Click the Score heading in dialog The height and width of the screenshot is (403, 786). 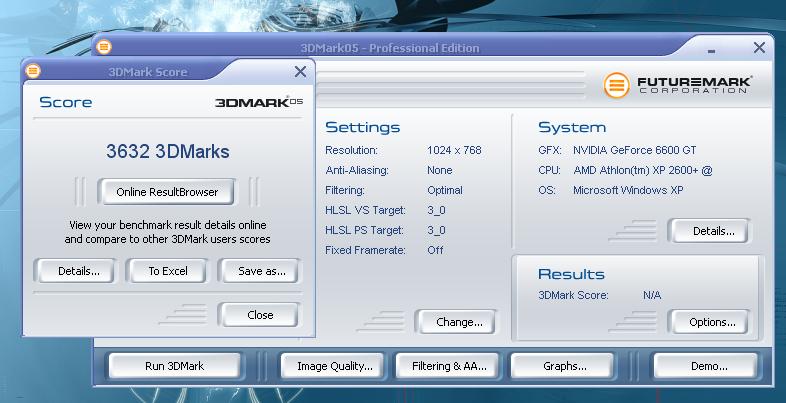point(66,102)
